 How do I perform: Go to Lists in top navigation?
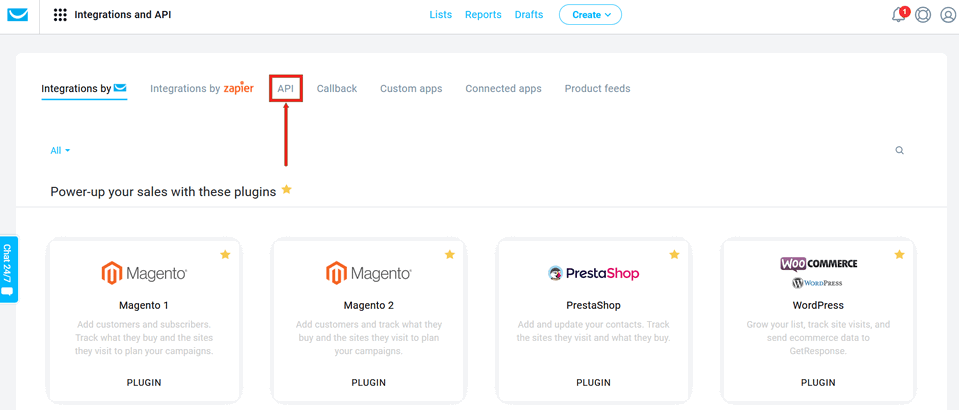(x=440, y=15)
